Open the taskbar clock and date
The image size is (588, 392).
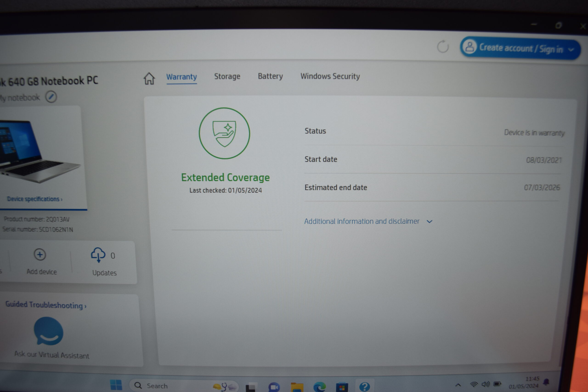(524, 383)
